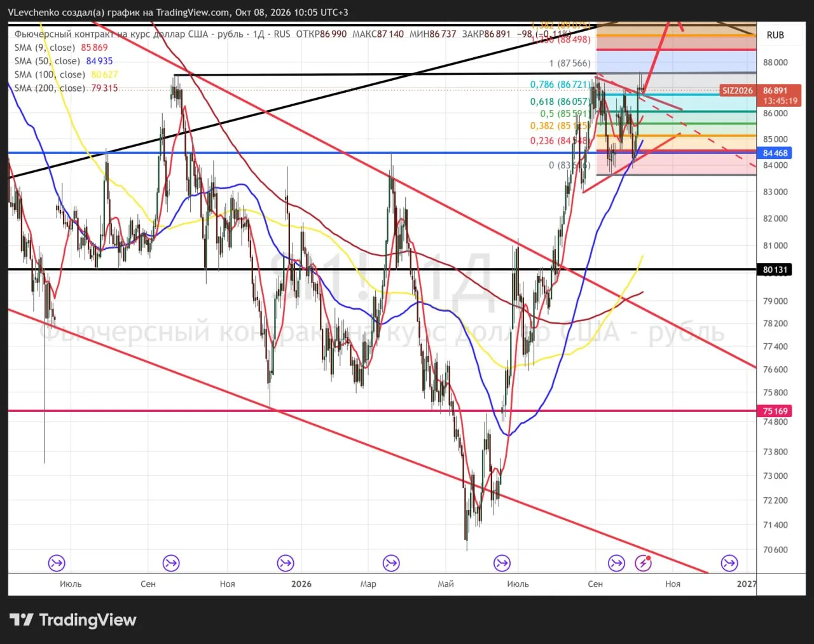Screen dimensions: 814x644
Task: Select the SMA (200, close) indicator legend
Action: [x=66, y=88]
